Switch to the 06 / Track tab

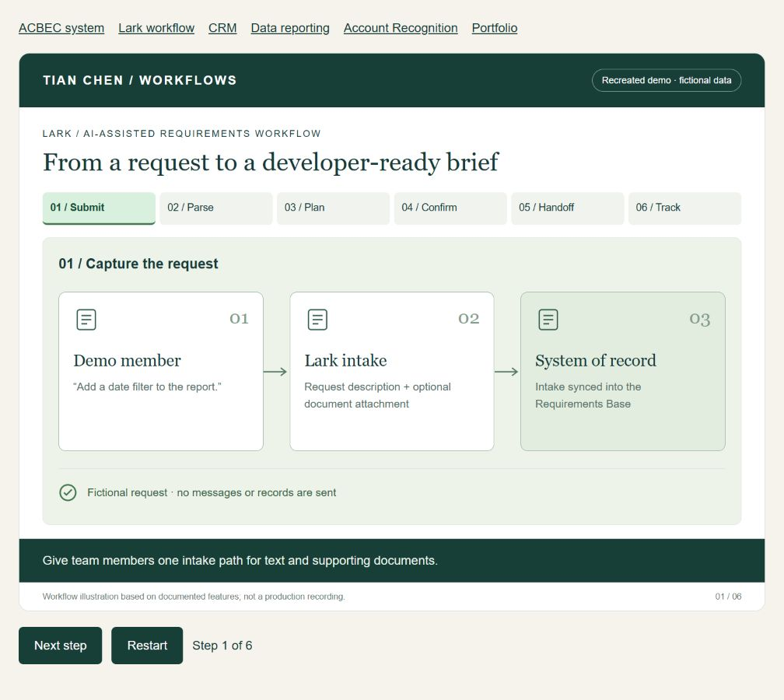coord(684,208)
